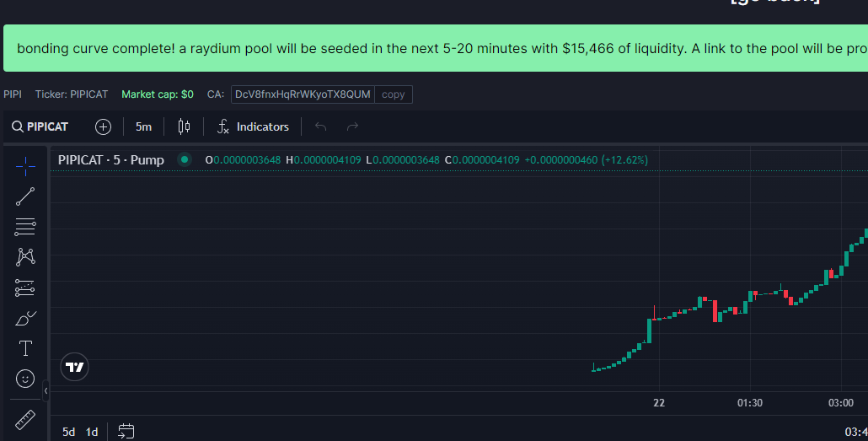This screenshot has height=441, width=868.
Task: Click the PIPI coin name label
Action: (x=13, y=94)
